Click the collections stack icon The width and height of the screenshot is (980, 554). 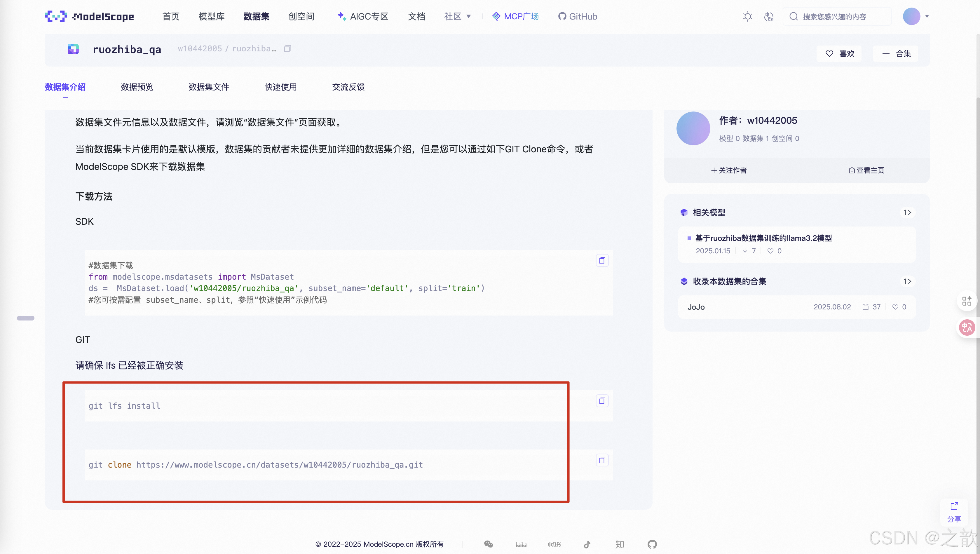684,281
